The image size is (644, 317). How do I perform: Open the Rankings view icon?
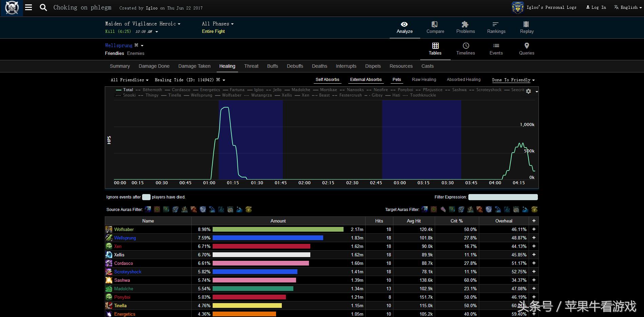pyautogui.click(x=496, y=24)
